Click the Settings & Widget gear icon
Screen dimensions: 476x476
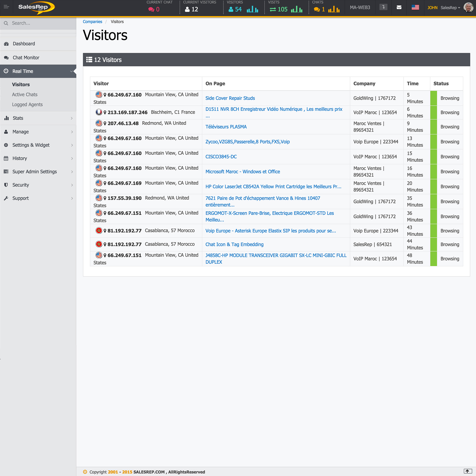6,145
